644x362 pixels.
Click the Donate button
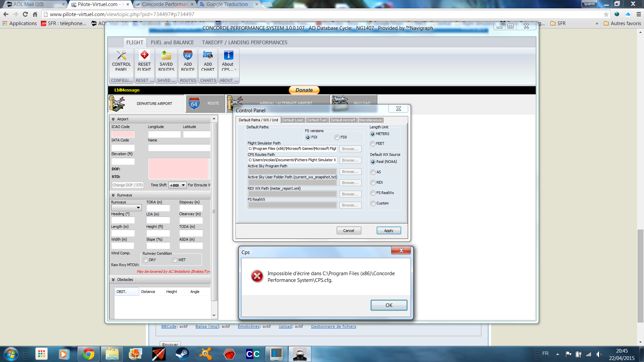pyautogui.click(x=304, y=90)
